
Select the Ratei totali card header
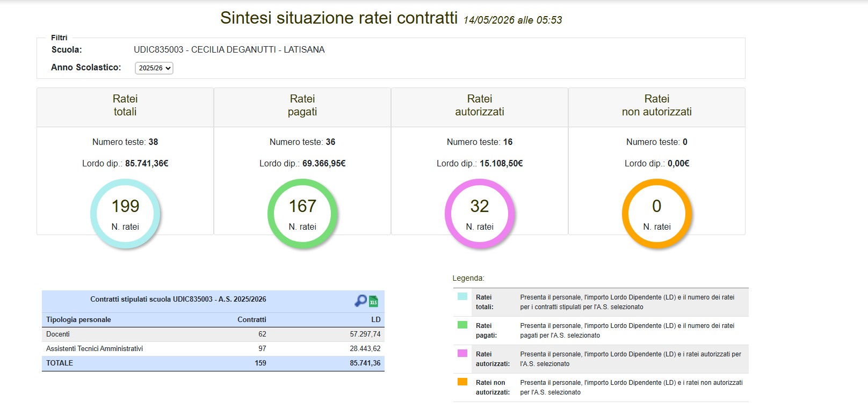[x=125, y=107]
